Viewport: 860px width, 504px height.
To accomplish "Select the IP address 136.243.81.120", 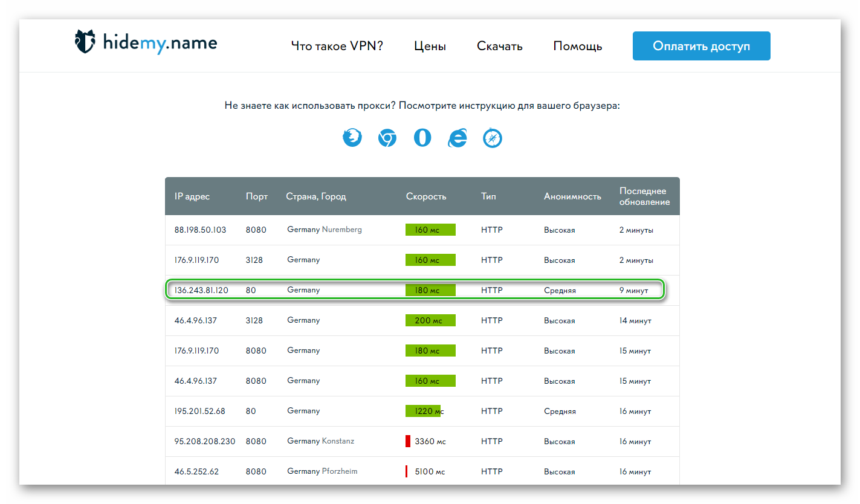I will [x=201, y=291].
